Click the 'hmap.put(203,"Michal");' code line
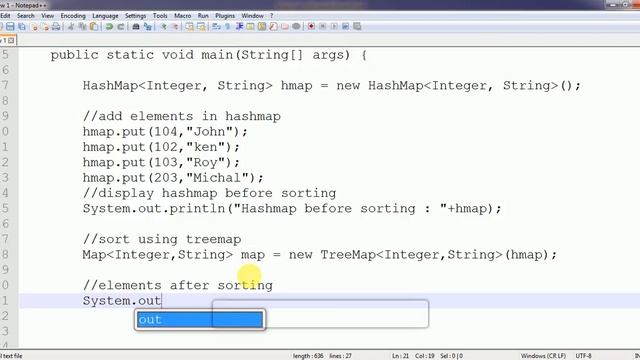640x360 pixels. [173, 178]
